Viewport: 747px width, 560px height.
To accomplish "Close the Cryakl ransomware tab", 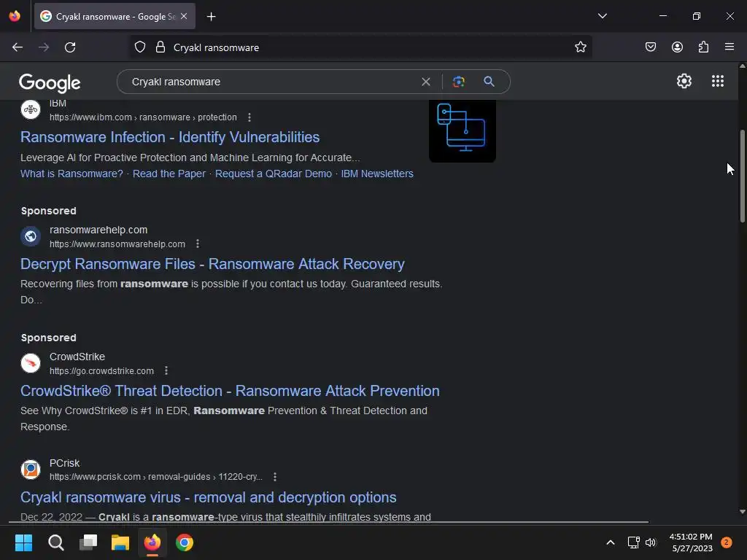I will 184,16.
